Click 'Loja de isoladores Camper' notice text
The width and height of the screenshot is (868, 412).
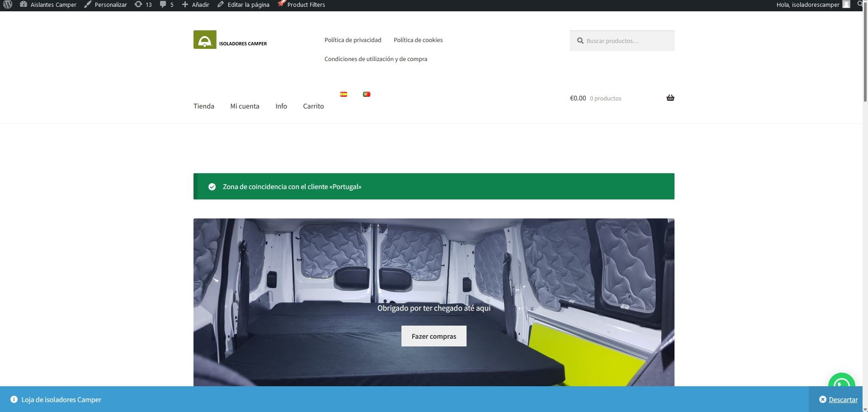pyautogui.click(x=61, y=399)
